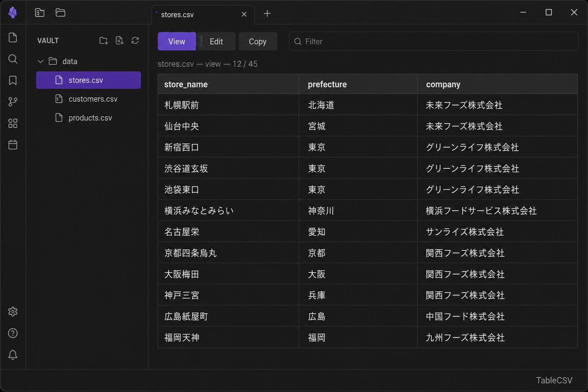Click the サンライズ株式会社 company cell
Image resolution: width=588 pixels, height=392 pixels.
[x=497, y=232]
